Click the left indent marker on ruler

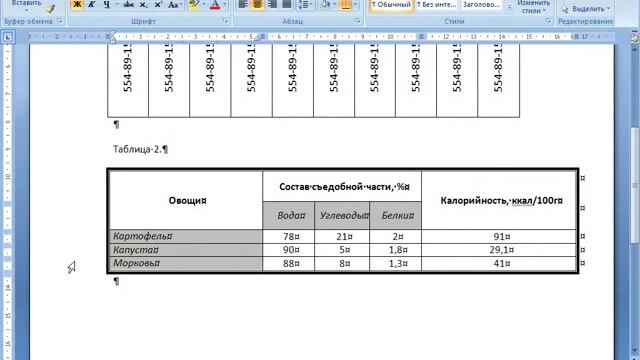(x=113, y=41)
